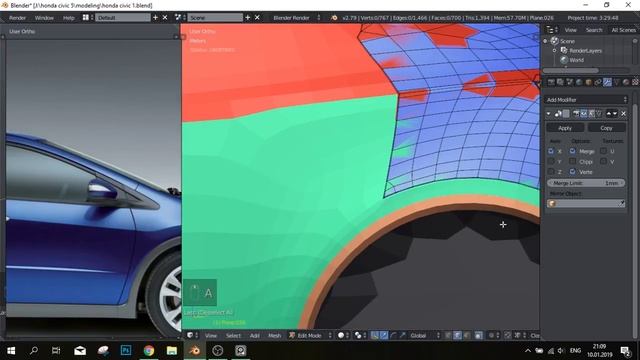This screenshot has height=360, width=640.
Task: Open 3D viewport Mesh menu
Action: pyautogui.click(x=275, y=336)
